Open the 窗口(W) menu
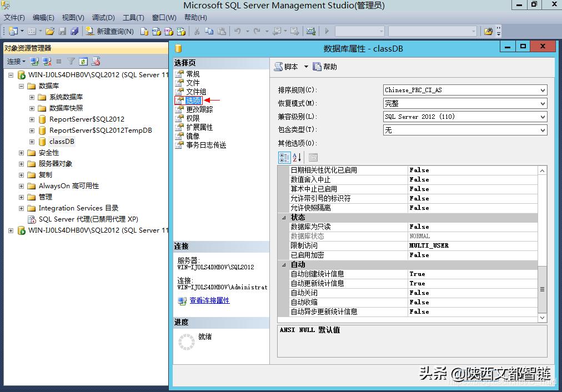The image size is (562, 392). [x=164, y=18]
